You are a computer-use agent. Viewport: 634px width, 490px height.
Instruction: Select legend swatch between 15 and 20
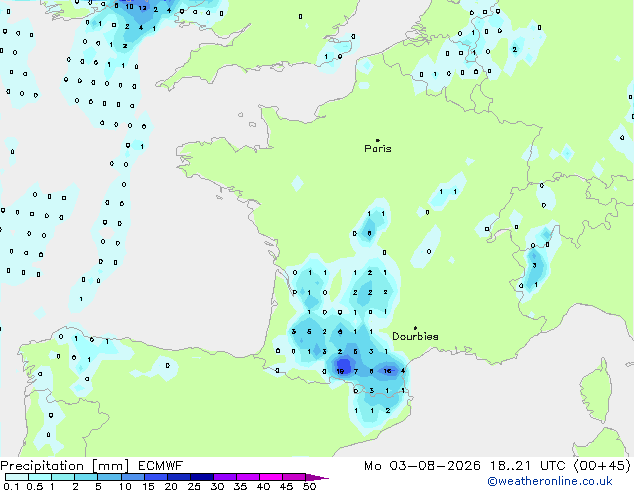(156, 477)
